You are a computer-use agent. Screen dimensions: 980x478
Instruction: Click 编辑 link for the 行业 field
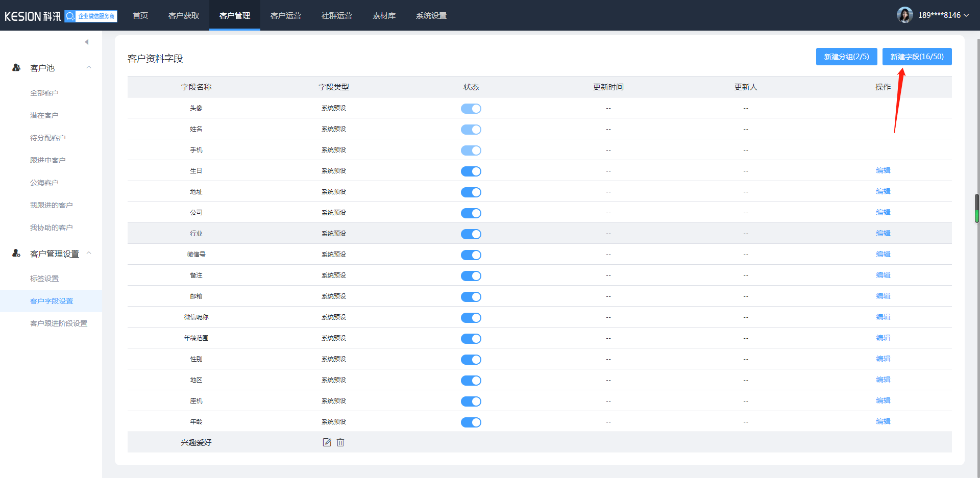click(883, 233)
